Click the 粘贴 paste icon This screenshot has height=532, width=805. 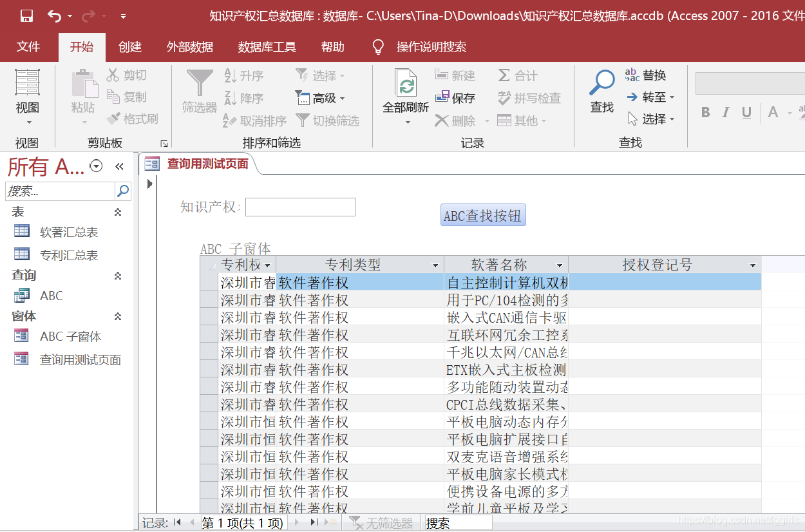(84, 84)
